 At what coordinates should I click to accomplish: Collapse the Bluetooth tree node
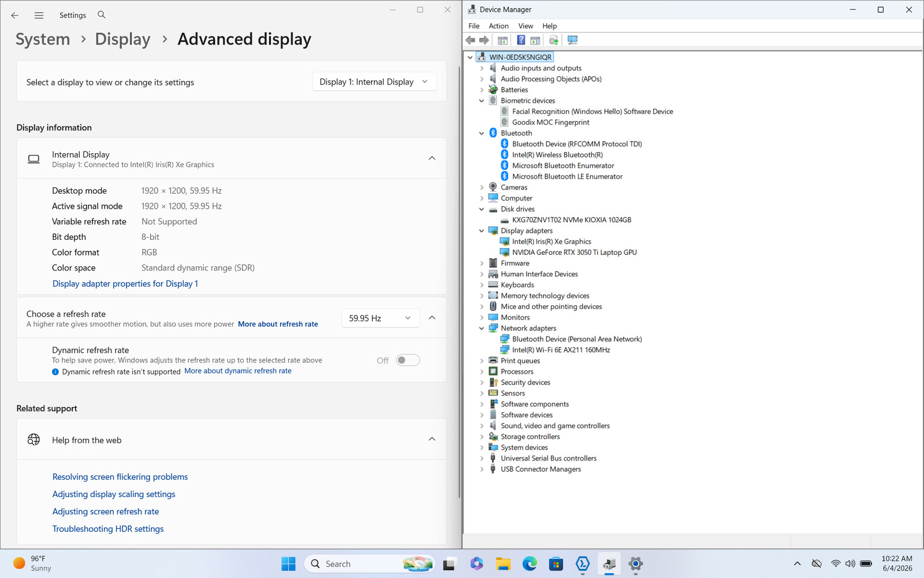point(482,133)
